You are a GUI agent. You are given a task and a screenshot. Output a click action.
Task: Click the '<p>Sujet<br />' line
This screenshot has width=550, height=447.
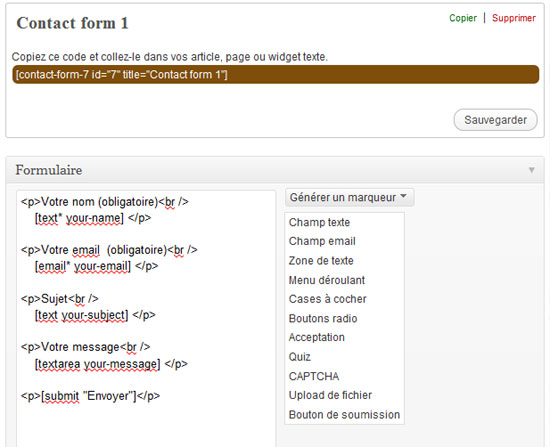click(x=60, y=299)
